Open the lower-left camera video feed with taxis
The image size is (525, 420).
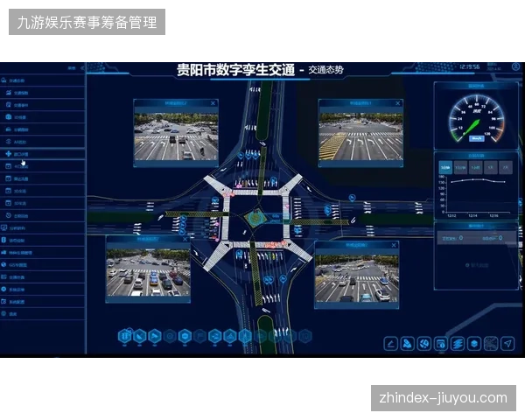click(x=149, y=272)
